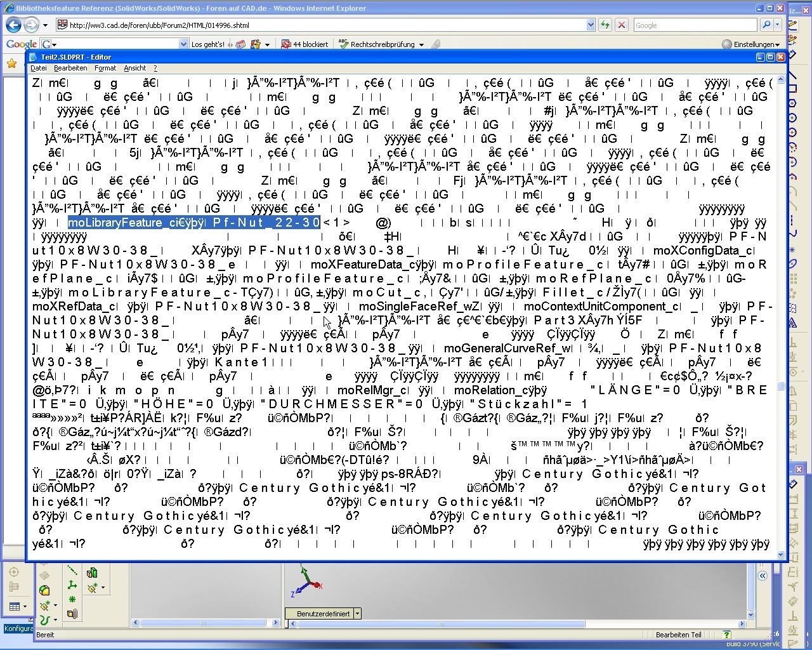Go back in Internet Explorer

pos(13,25)
